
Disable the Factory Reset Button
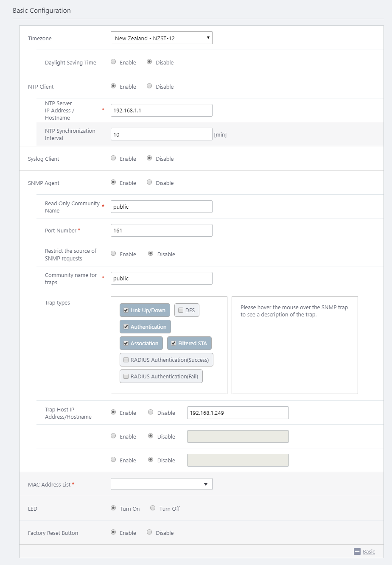click(149, 532)
